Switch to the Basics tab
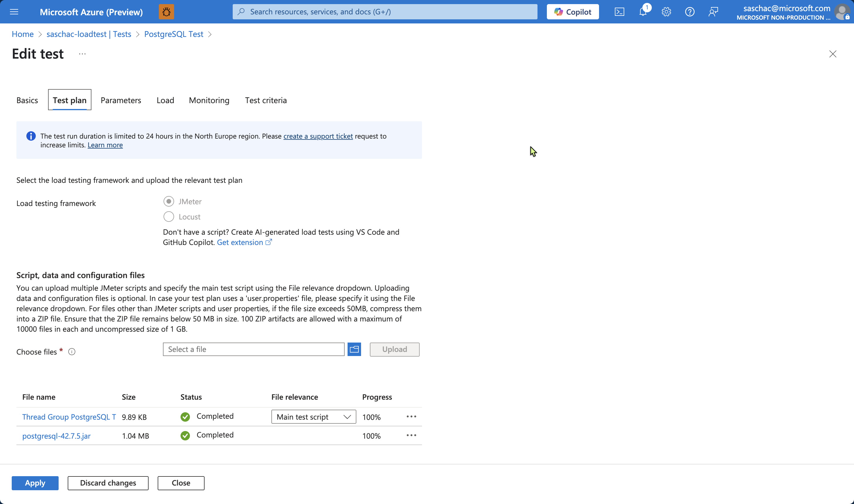Image resolution: width=854 pixels, height=504 pixels. pos(27,100)
